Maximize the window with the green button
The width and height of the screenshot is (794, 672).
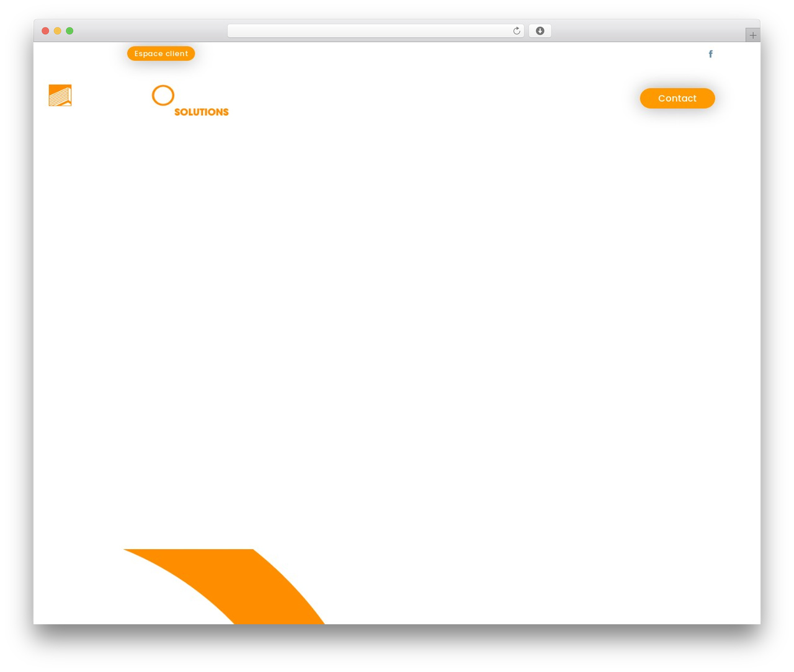tap(69, 31)
